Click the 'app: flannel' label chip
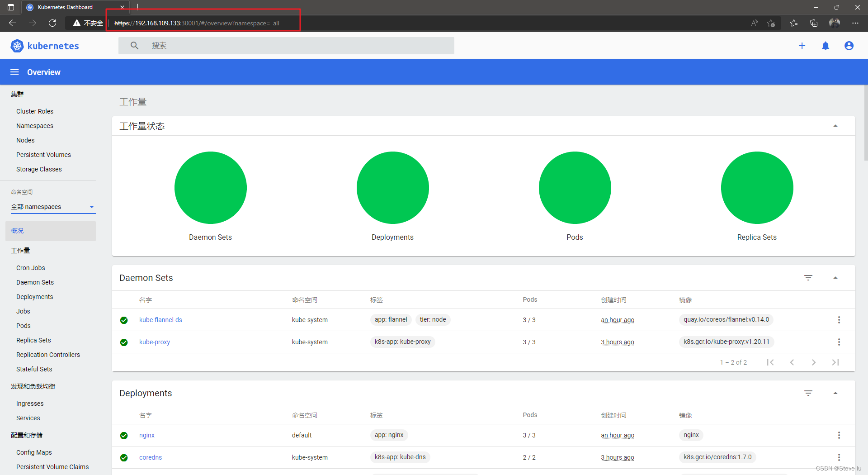This screenshot has height=475, width=868. click(x=391, y=319)
